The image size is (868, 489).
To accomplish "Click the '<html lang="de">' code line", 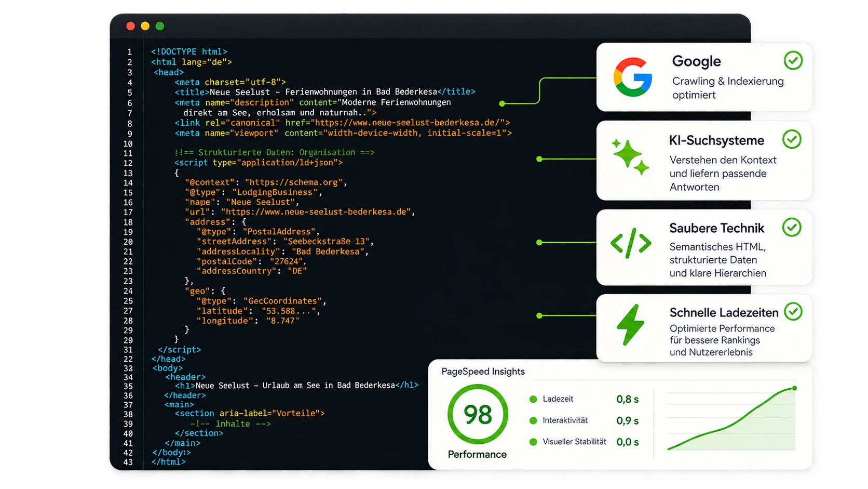I will pos(192,62).
